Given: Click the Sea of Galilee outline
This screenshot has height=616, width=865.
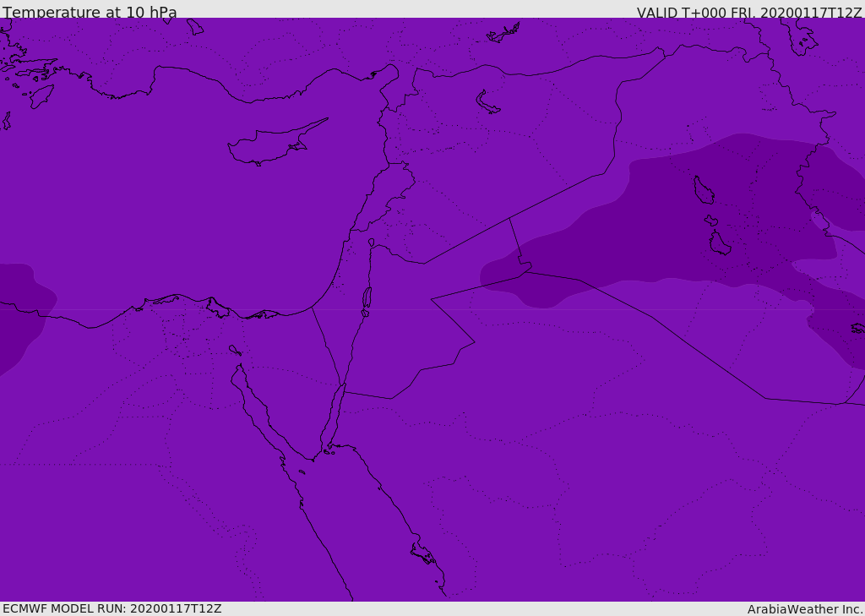Looking at the screenshot, I should (x=372, y=243).
